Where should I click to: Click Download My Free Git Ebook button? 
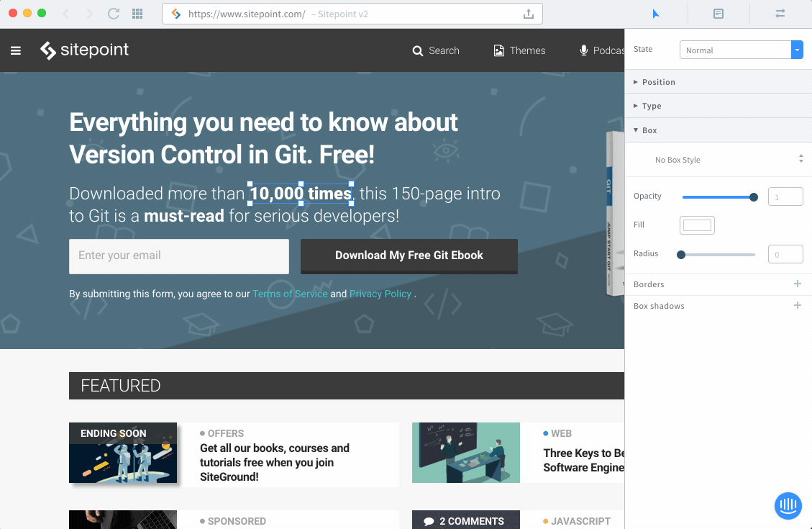(409, 256)
